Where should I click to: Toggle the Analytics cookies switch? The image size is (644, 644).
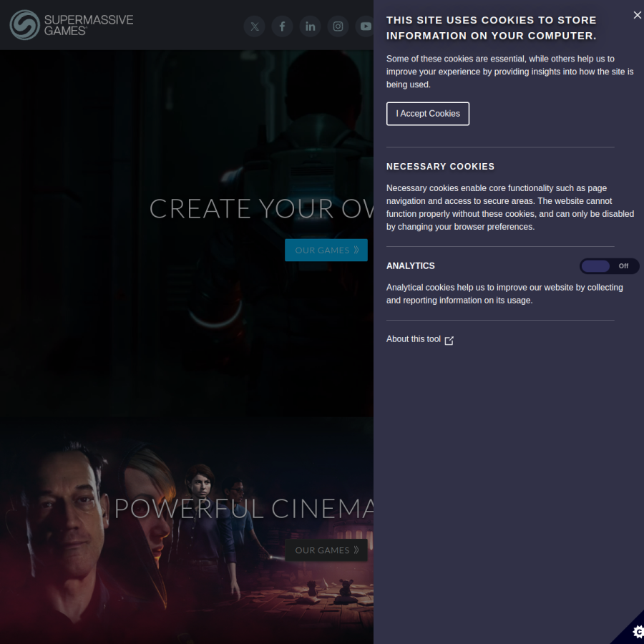(x=609, y=266)
